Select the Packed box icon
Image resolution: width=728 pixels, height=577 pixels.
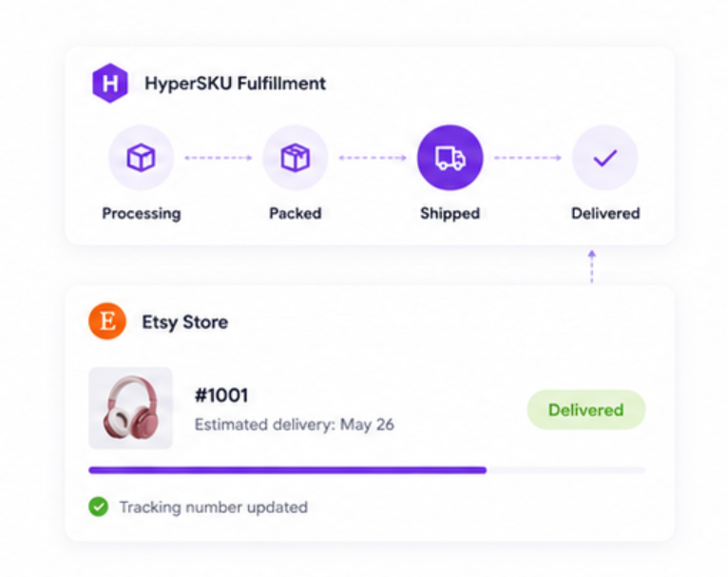point(296,158)
